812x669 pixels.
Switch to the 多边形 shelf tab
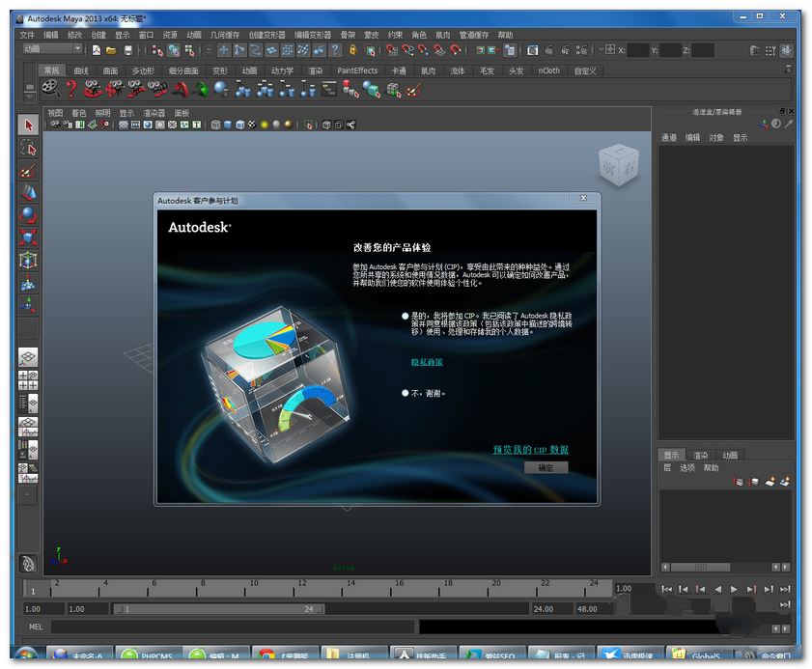(144, 70)
